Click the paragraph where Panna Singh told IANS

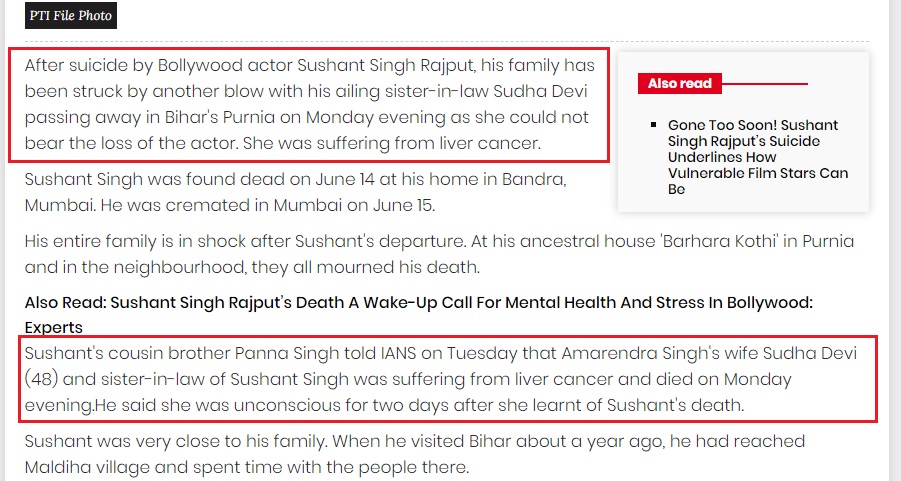pos(441,379)
